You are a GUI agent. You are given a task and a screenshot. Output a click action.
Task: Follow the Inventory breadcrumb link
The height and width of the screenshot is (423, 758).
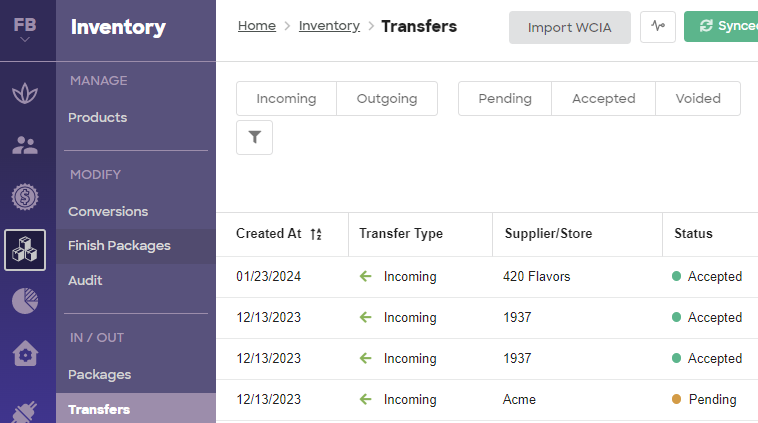(x=329, y=26)
